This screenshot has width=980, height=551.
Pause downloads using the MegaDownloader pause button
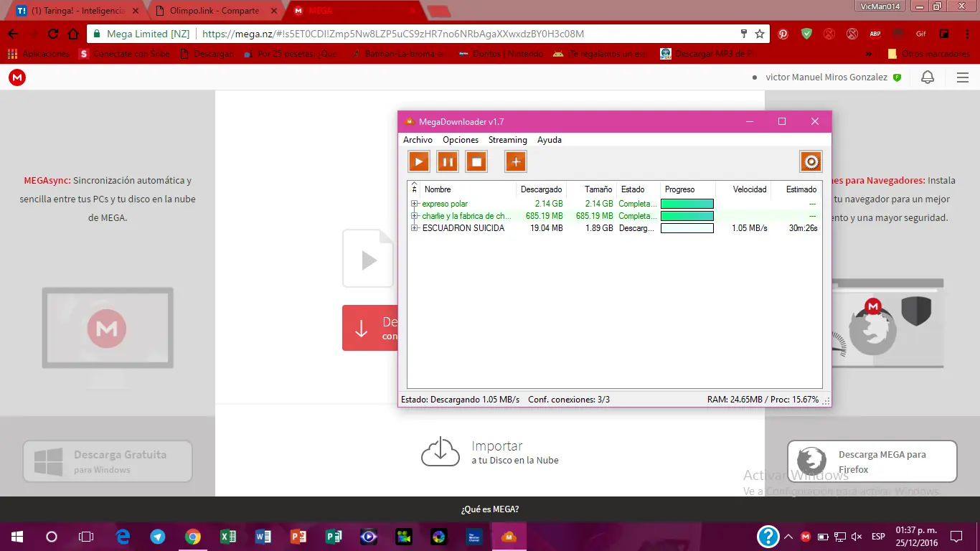click(448, 161)
